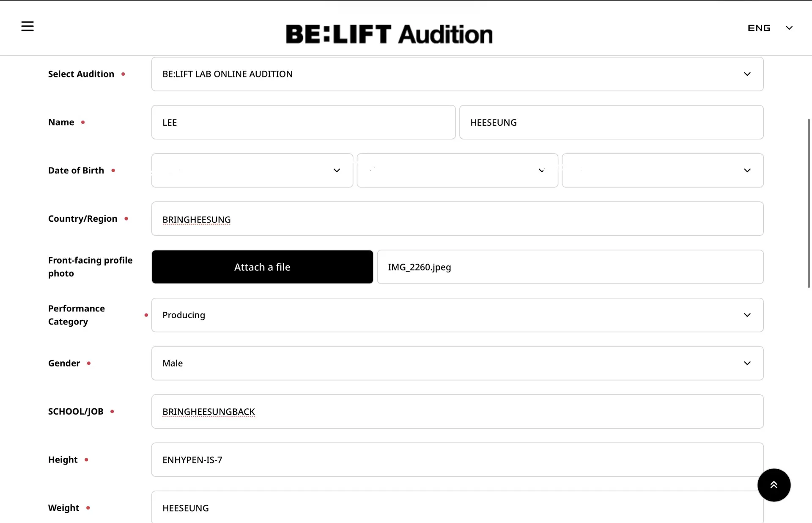812x523 pixels.
Task: Expand the Gender dropdown showing Male
Action: coord(457,363)
